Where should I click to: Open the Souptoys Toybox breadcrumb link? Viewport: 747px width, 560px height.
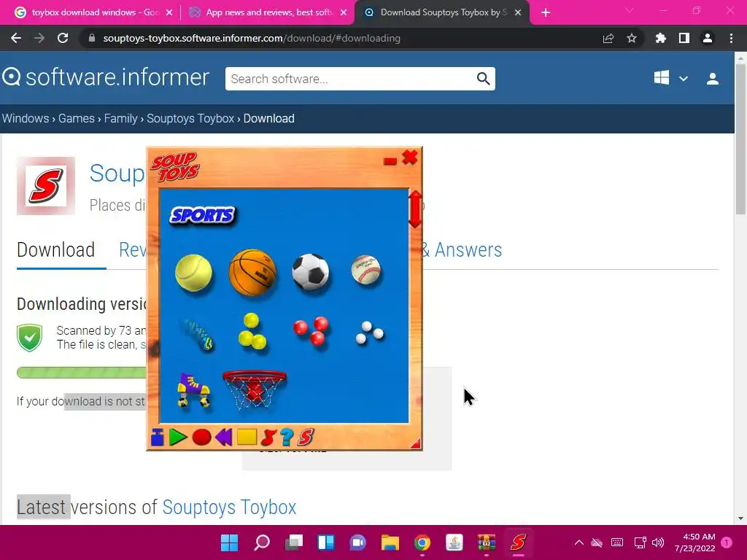tap(190, 118)
